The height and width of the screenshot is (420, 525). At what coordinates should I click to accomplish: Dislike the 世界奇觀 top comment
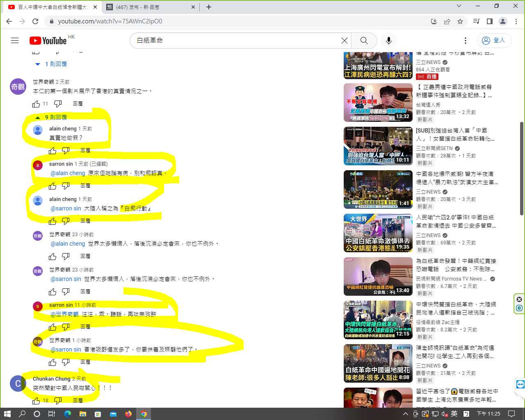[x=58, y=104]
